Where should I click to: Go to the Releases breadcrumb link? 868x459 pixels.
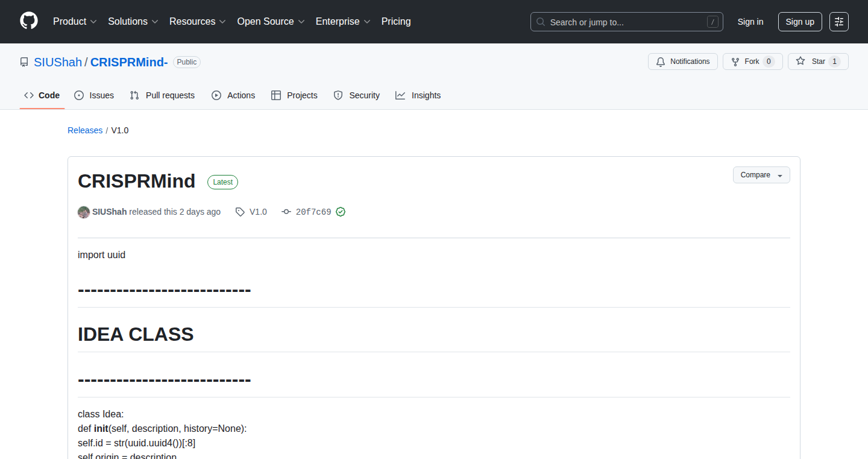point(85,130)
